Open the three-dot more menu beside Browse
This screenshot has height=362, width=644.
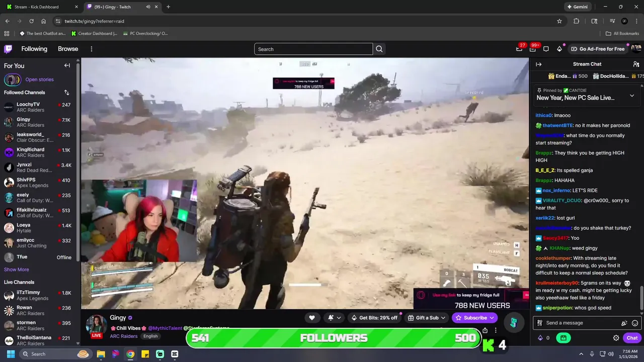point(92,49)
